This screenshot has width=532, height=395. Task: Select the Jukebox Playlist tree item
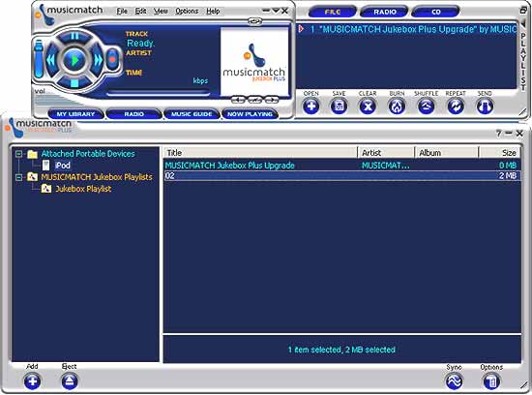tap(83, 189)
